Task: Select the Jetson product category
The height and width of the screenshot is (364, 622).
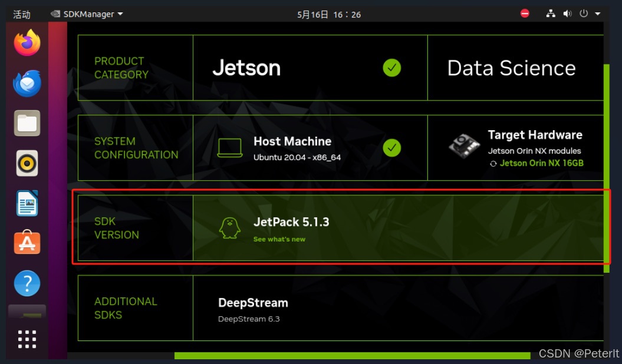Action: (x=310, y=68)
